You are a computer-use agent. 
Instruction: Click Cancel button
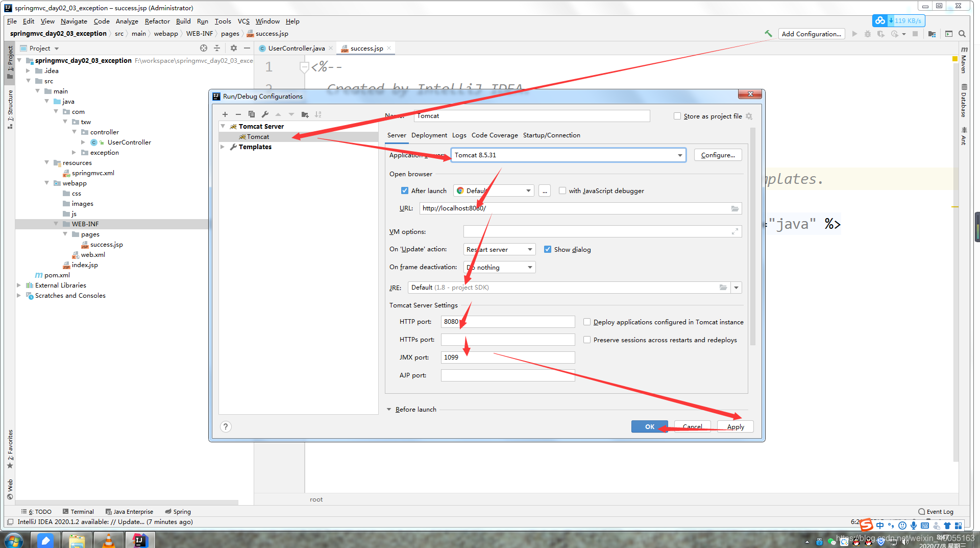pos(693,427)
